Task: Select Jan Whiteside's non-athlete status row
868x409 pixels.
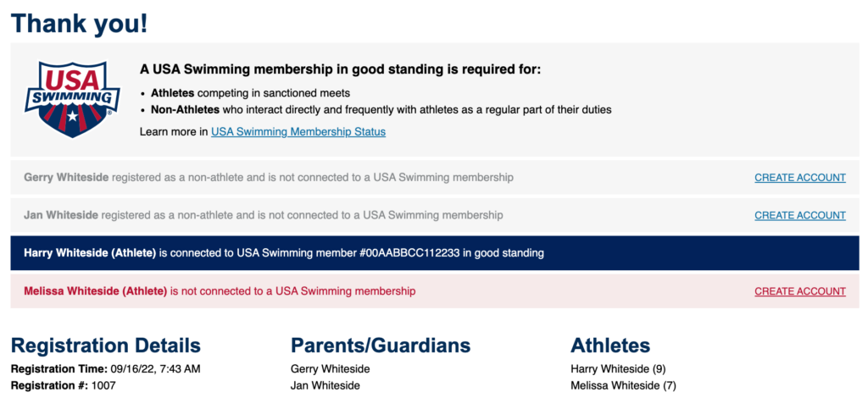Action: coord(435,215)
